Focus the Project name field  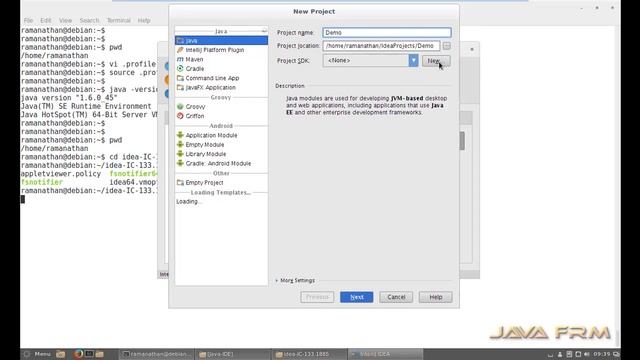pos(387,32)
